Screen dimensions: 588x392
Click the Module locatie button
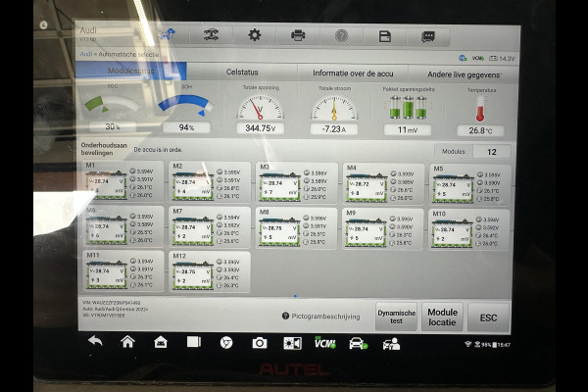coord(443,317)
